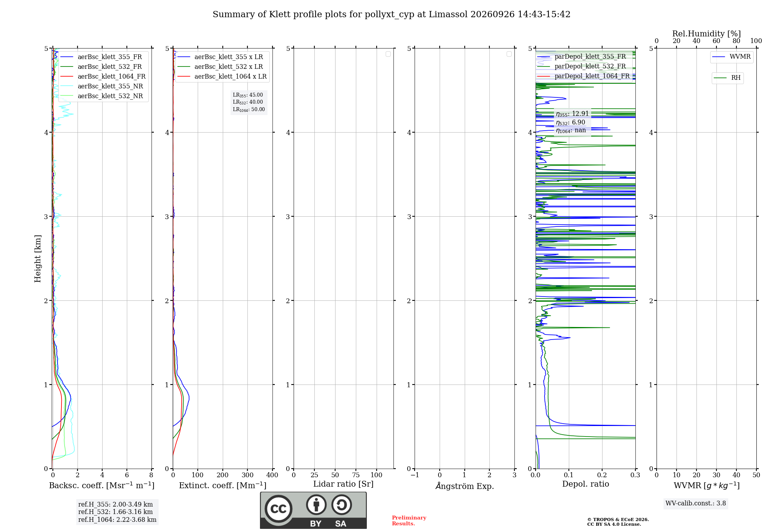Click the −1 tick on Ångström axis
This screenshot has height=532, width=783.
[415, 475]
